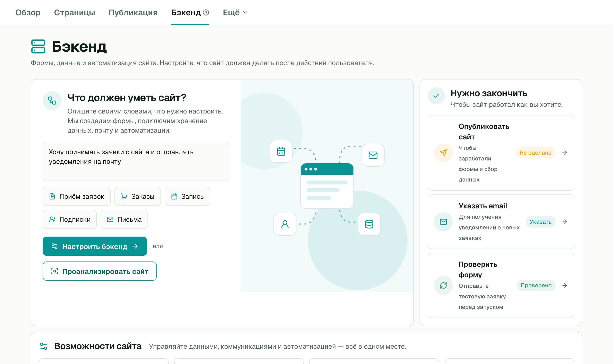
Task: Pick the Запись chip
Action: (187, 196)
